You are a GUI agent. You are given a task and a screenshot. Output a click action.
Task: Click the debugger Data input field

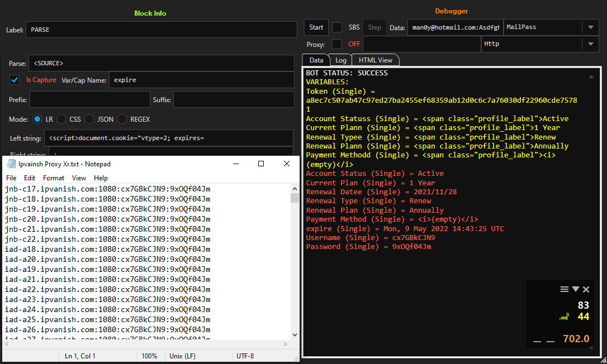point(455,27)
